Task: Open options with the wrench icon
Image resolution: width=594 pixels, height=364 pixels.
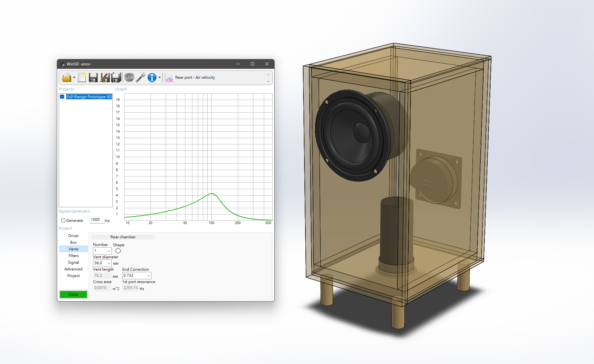Action: 140,77
